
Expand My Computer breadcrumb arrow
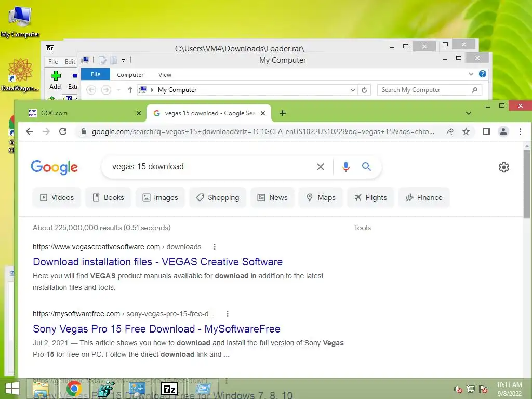(152, 90)
